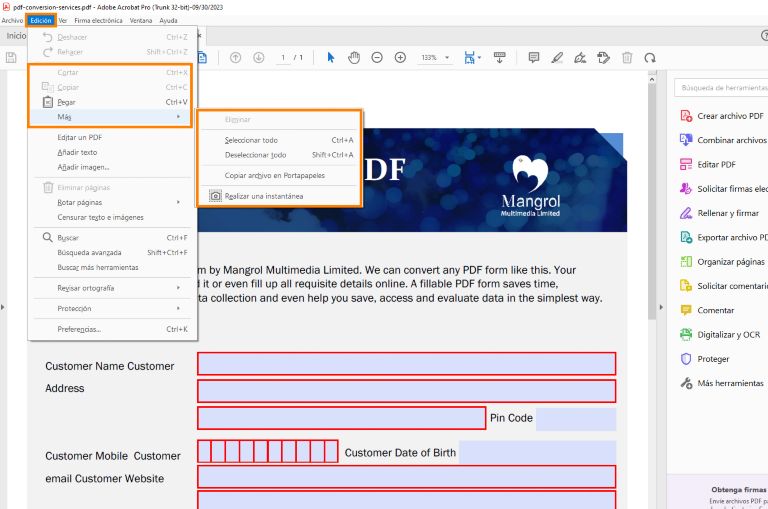Open Solicitar comentarios tool

pyautogui.click(x=723, y=286)
